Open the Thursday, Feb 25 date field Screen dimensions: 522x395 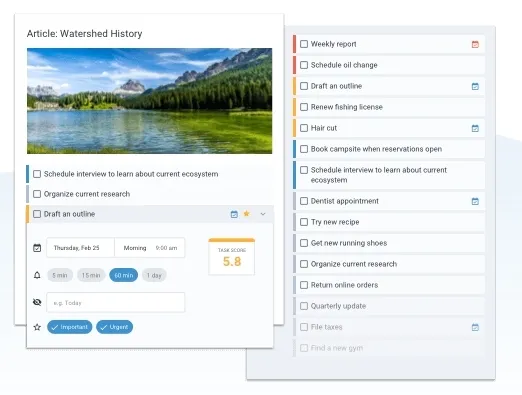[80, 248]
